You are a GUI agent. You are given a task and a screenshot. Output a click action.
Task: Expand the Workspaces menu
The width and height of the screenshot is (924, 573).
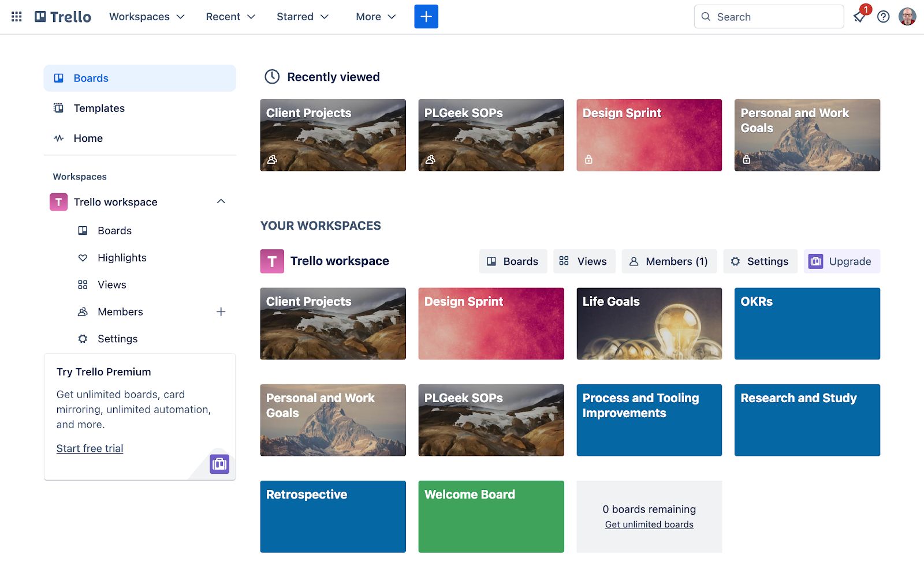pos(147,17)
